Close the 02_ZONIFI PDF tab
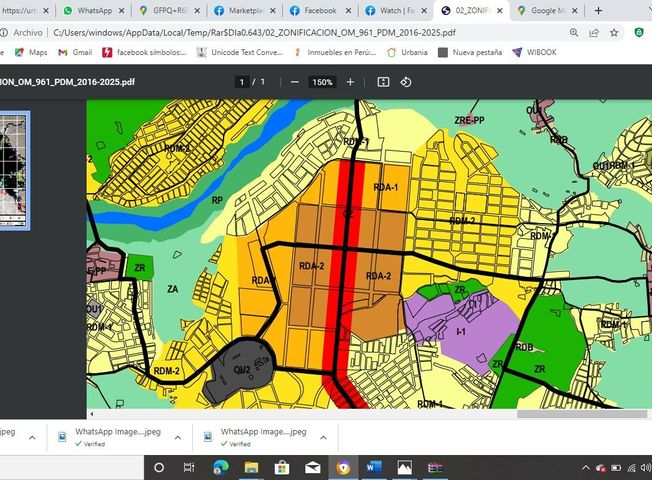The height and width of the screenshot is (480, 652). pos(500,11)
